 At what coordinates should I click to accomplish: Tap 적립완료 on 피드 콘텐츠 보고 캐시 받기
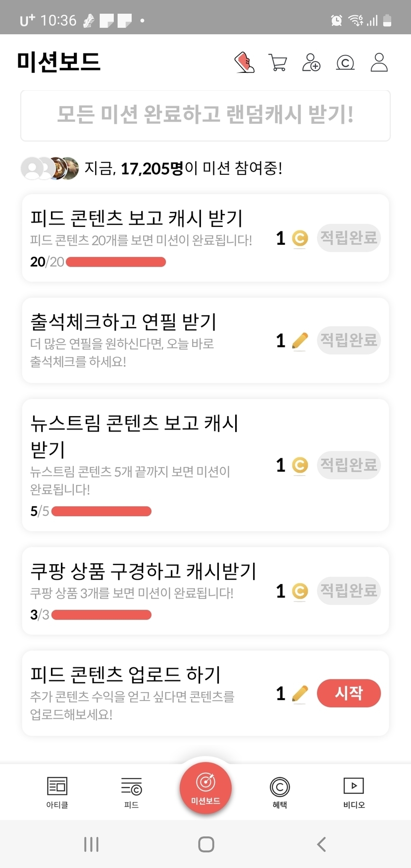[349, 238]
